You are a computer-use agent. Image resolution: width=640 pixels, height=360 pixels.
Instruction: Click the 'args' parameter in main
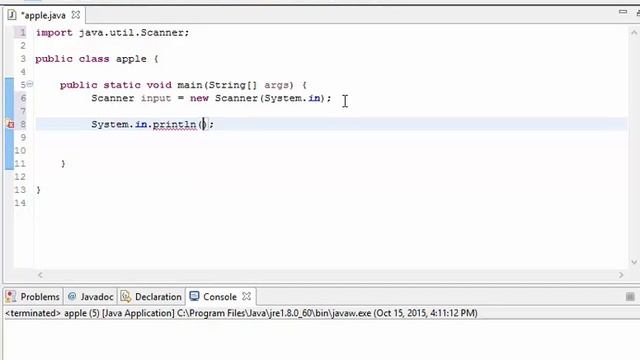278,85
